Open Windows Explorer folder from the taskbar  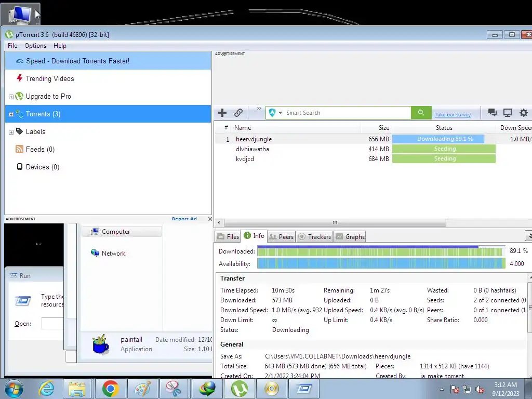tap(77, 389)
